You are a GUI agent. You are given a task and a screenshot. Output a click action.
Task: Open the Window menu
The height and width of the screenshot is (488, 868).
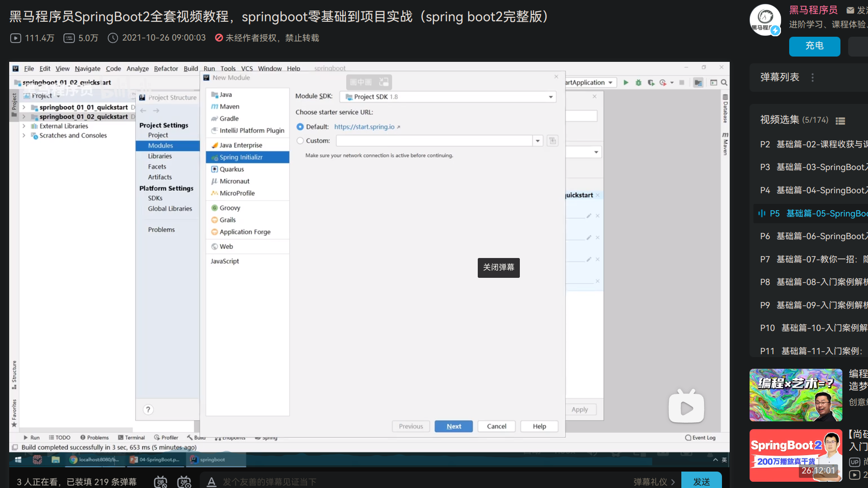coord(270,69)
